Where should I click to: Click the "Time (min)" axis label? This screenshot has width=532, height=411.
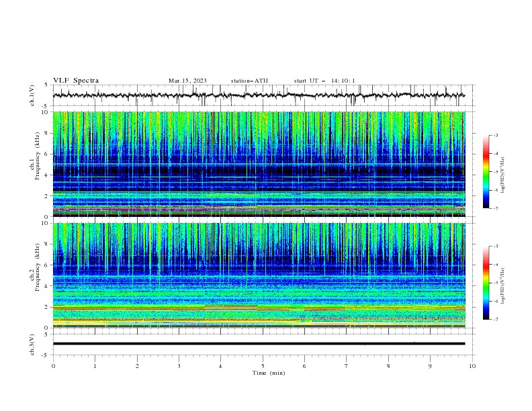click(x=269, y=373)
